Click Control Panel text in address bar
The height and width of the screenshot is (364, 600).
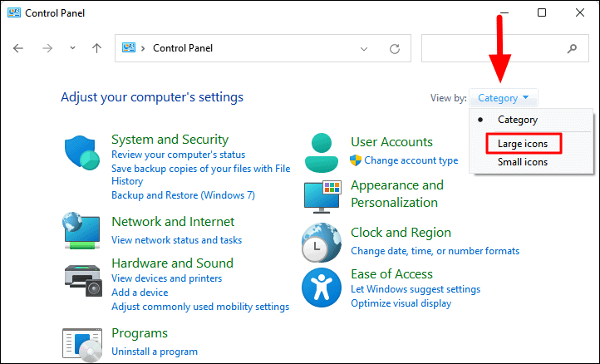pyautogui.click(x=183, y=48)
